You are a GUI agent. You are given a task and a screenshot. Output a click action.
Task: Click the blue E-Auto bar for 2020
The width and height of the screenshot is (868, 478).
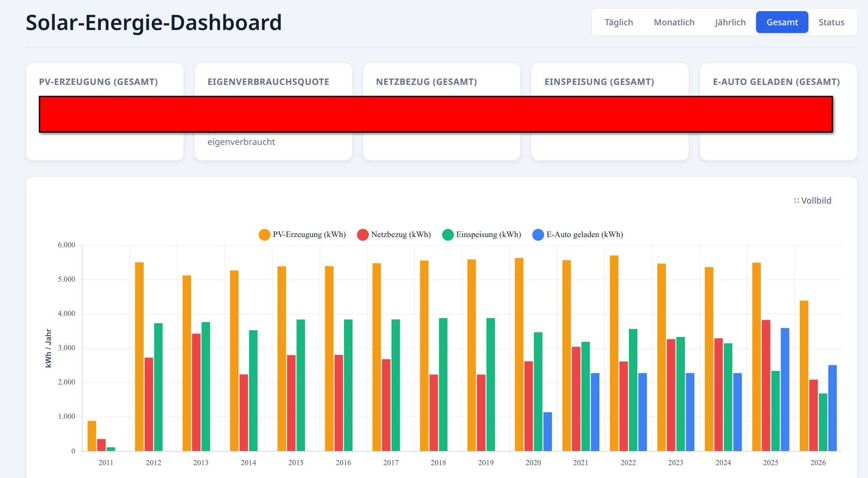coord(548,432)
